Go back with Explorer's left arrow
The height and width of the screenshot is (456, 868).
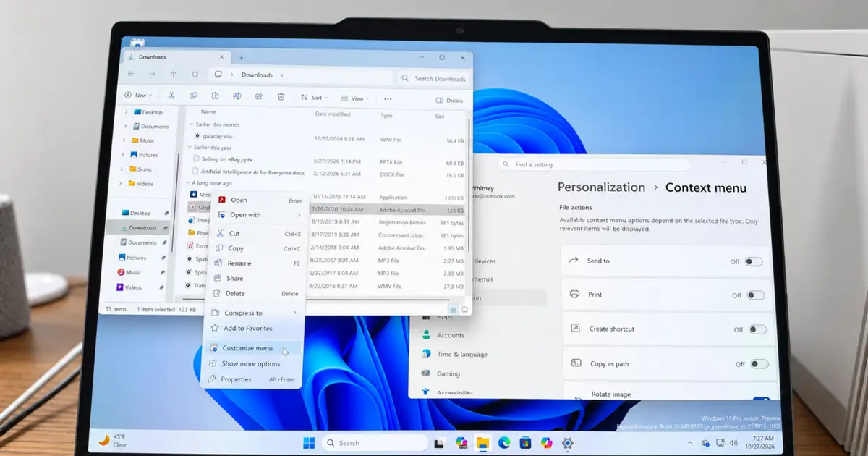(130, 74)
